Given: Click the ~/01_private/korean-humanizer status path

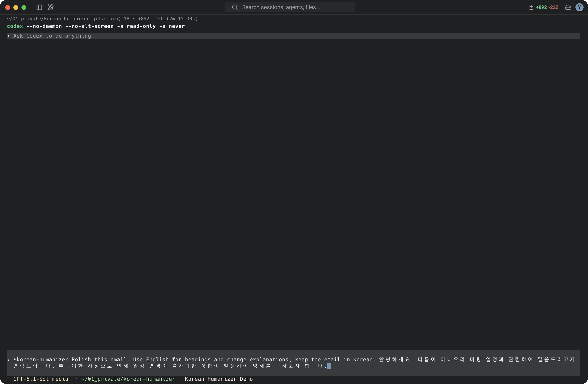Looking at the screenshot, I should [x=128, y=379].
